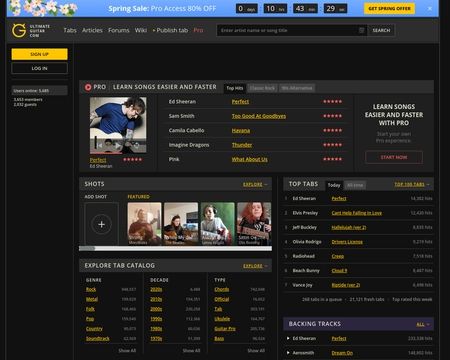Switch to the Top Hits tab

[x=235, y=88]
